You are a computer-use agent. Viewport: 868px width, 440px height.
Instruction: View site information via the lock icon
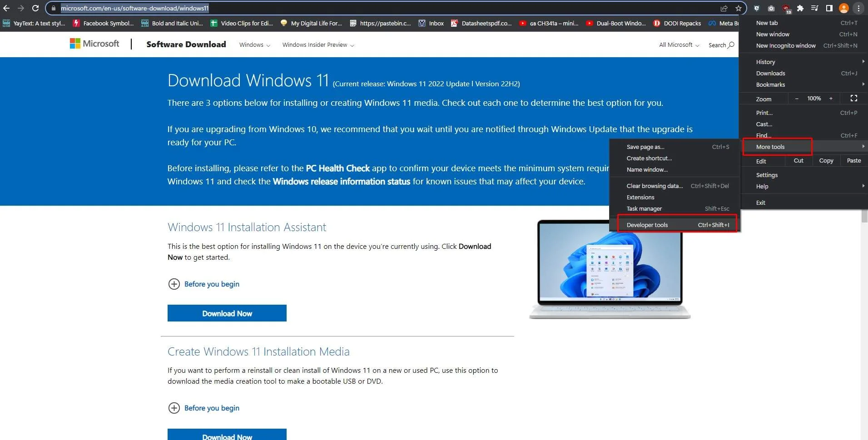(x=54, y=8)
